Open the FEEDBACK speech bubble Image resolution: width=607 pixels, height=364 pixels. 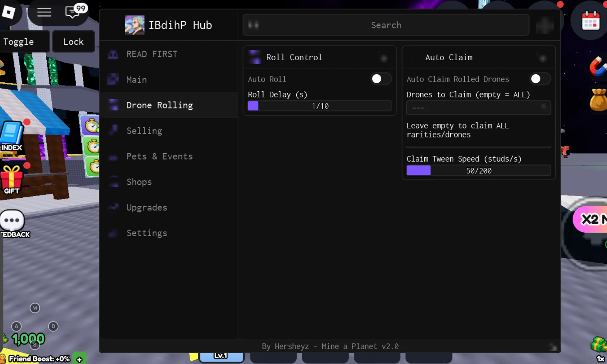(x=12, y=224)
